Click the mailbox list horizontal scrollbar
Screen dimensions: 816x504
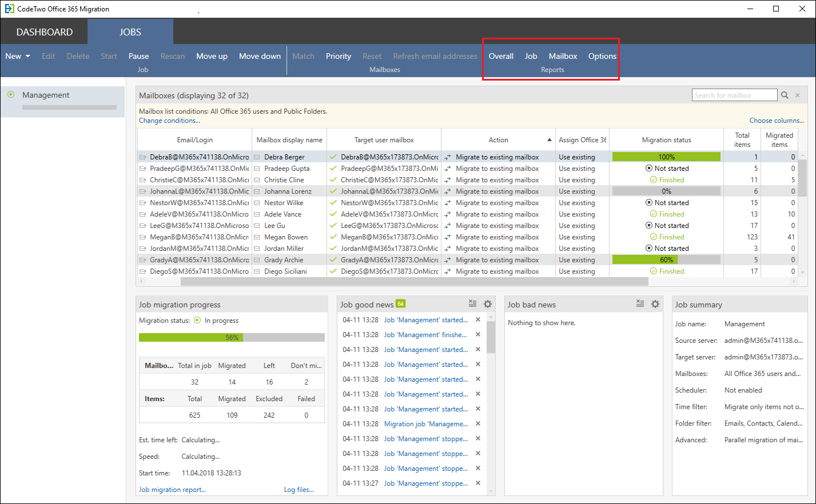pyautogui.click(x=415, y=281)
